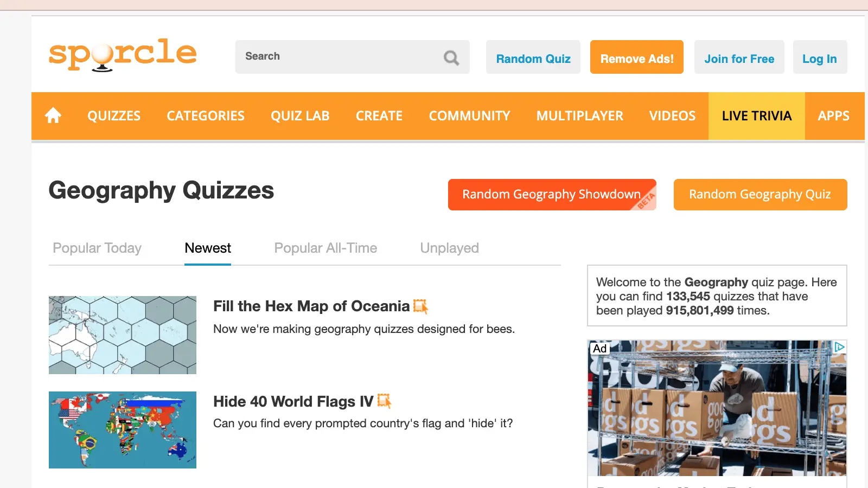Open the APPS menu item
Viewport: 868px width, 488px height.
[x=834, y=116]
